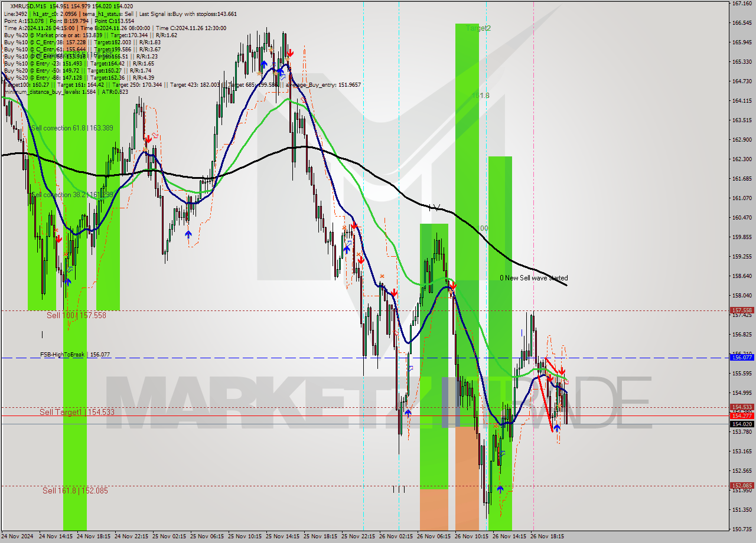This screenshot has width=756, height=543.
Task: Click the 'Buy %20 @ Entry -88: 147.128' line
Action: [x=43, y=77]
